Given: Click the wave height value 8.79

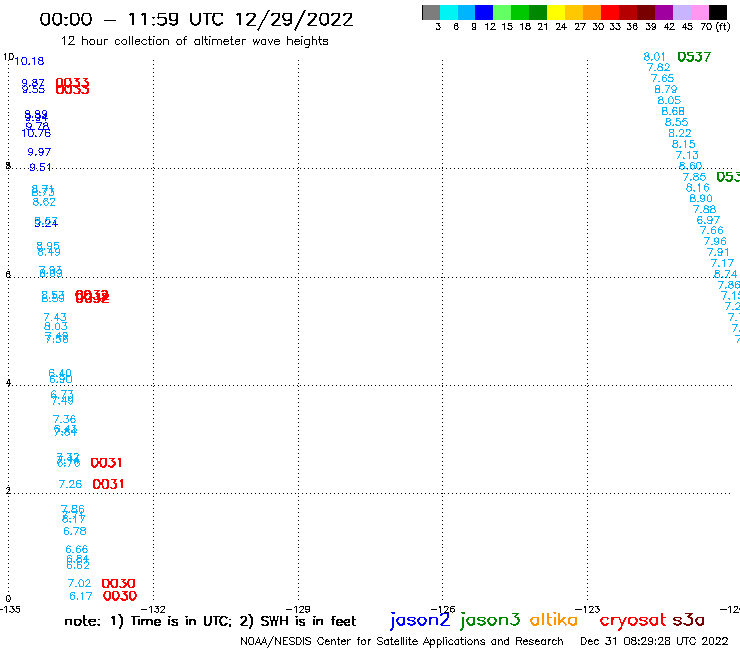Looking at the screenshot, I should 666,89.
